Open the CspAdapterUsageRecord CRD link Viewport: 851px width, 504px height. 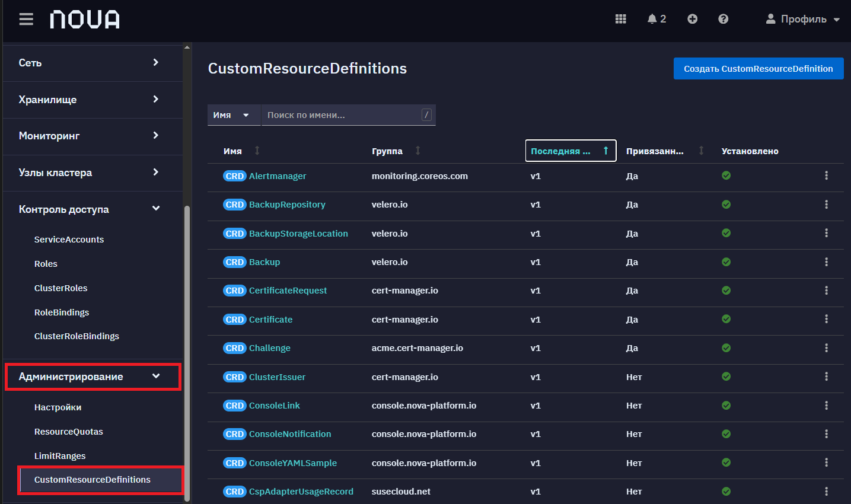pos(301,492)
